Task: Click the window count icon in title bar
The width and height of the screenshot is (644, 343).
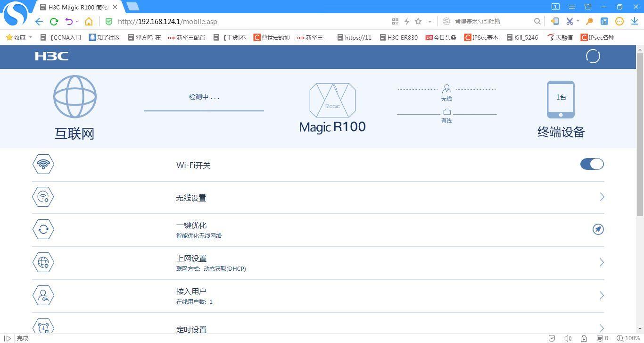Action: [555, 7]
